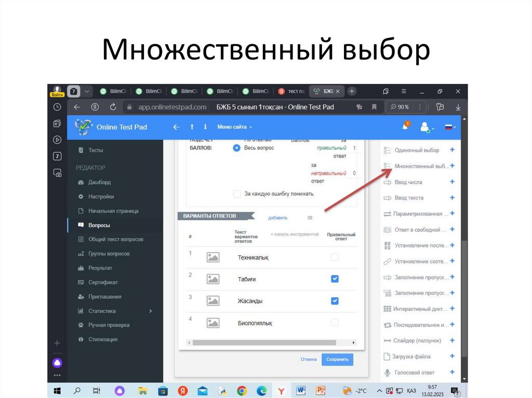Uncheck correct answer for Табиғи

[x=335, y=279]
